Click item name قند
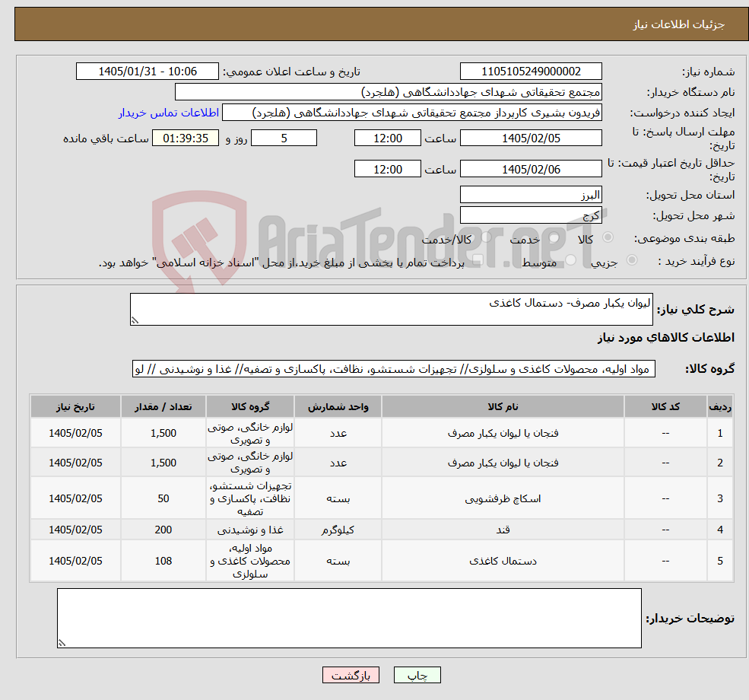Screen dimensions: 749x700 tap(503, 530)
